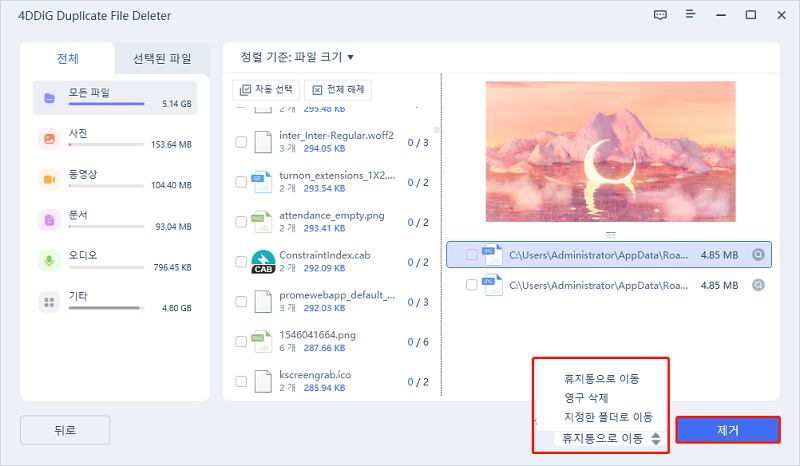Switch to the 선택된 파일 tab
The image size is (800, 466).
tap(162, 59)
